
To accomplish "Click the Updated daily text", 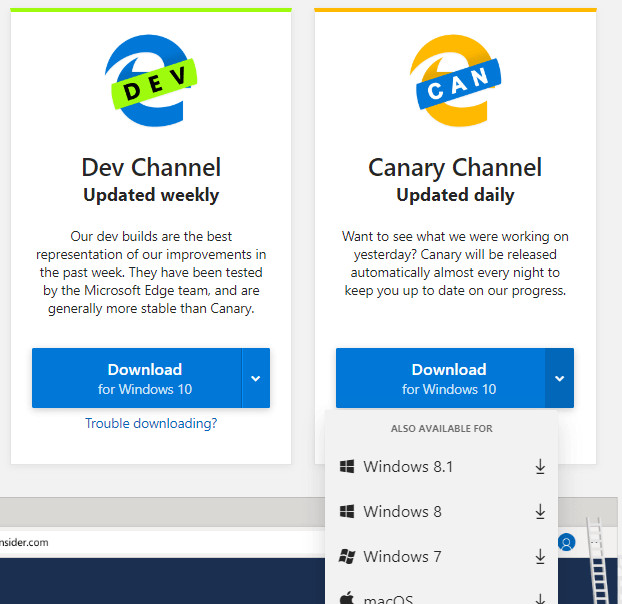I will point(455,195).
